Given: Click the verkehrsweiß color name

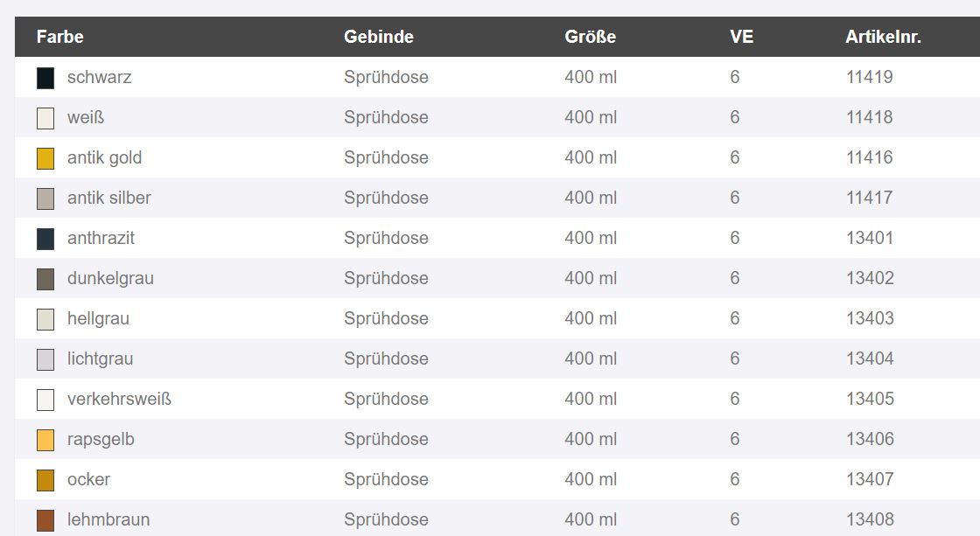Looking at the screenshot, I should [119, 399].
